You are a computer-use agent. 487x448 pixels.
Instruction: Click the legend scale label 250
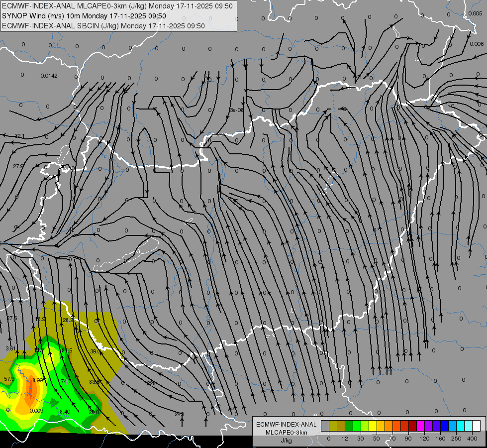coord(456,439)
